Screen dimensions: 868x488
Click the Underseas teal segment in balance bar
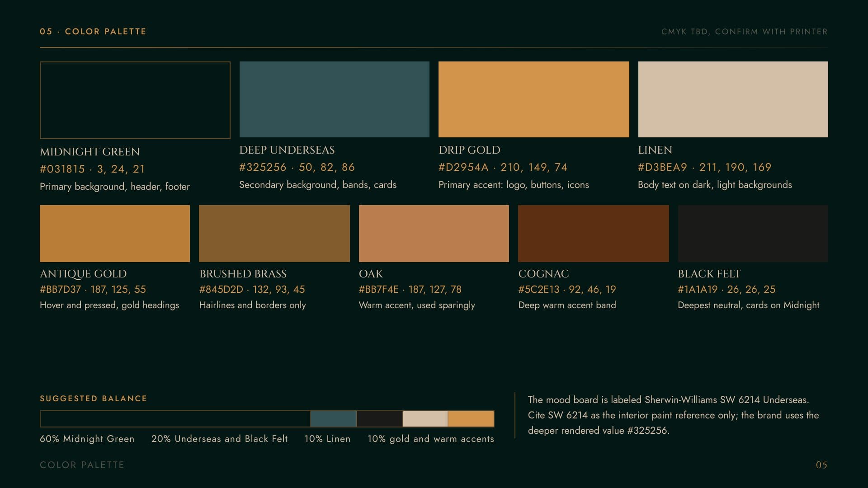pos(334,419)
